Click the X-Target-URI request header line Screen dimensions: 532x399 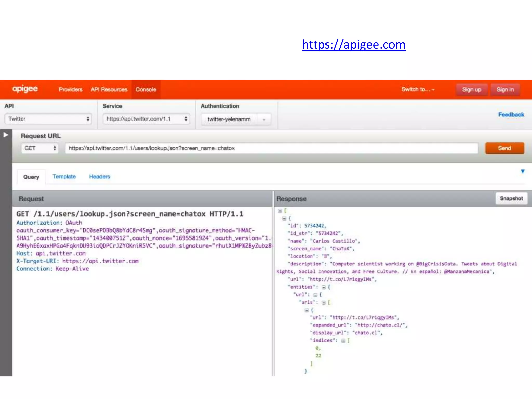click(77, 261)
